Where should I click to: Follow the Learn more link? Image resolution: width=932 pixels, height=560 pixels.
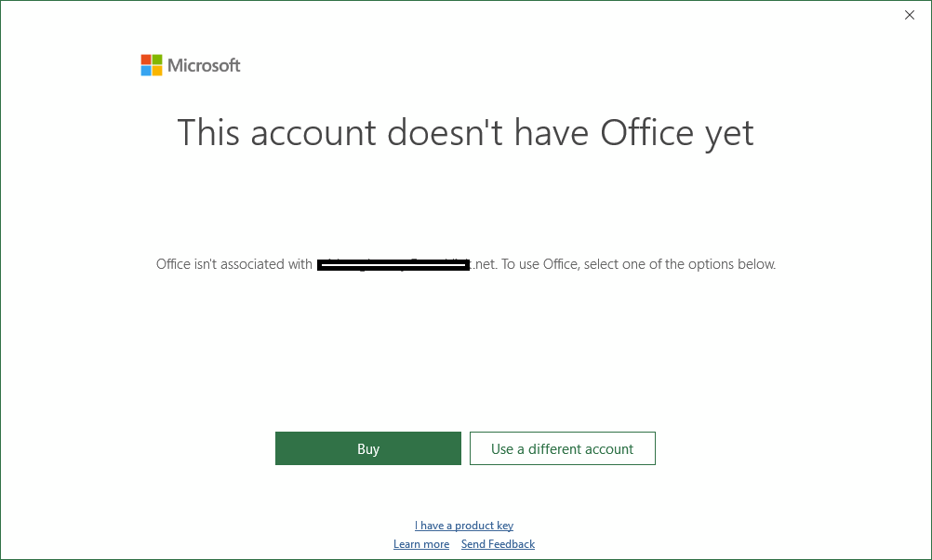click(421, 544)
